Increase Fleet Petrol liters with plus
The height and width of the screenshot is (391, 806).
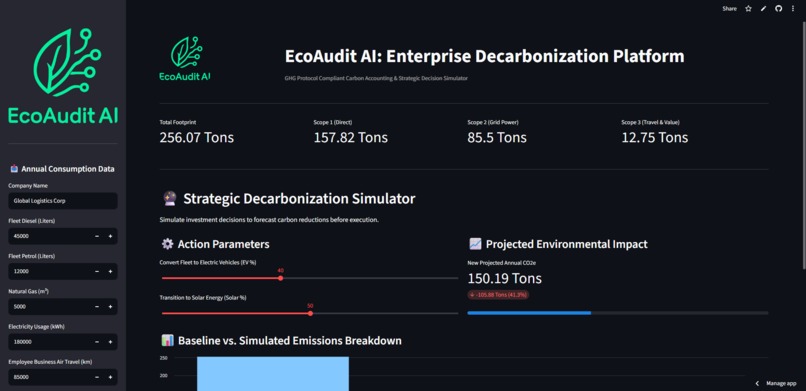click(x=110, y=271)
